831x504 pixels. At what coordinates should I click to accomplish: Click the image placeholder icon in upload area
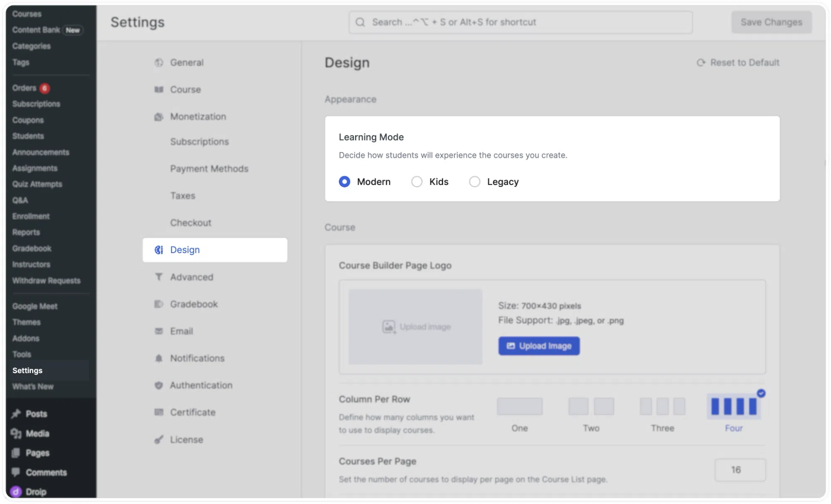[389, 327]
